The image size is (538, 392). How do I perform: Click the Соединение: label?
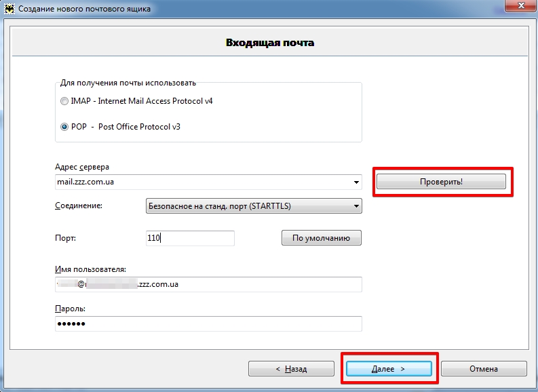79,205
